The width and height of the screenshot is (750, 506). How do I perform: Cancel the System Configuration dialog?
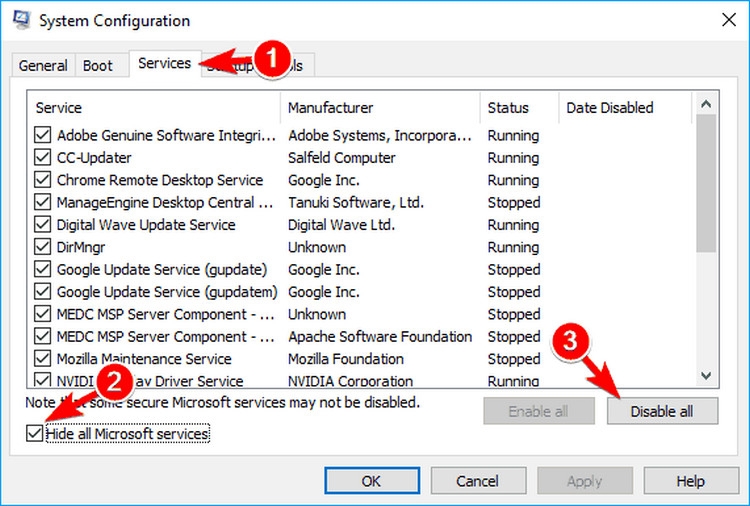pyautogui.click(x=477, y=481)
